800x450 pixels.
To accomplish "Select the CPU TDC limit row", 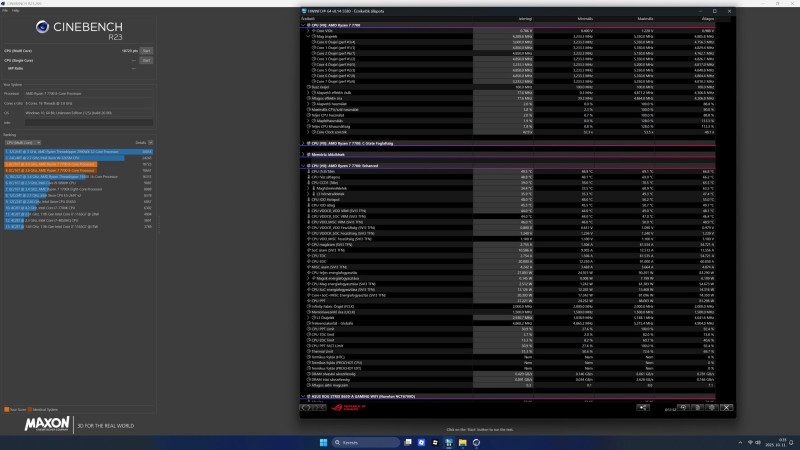I will pos(508,334).
